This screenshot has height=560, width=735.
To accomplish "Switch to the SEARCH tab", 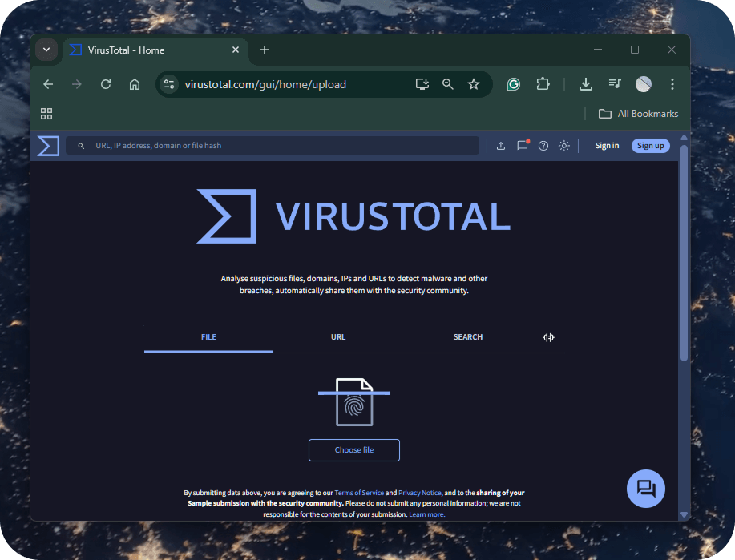I will pyautogui.click(x=468, y=337).
